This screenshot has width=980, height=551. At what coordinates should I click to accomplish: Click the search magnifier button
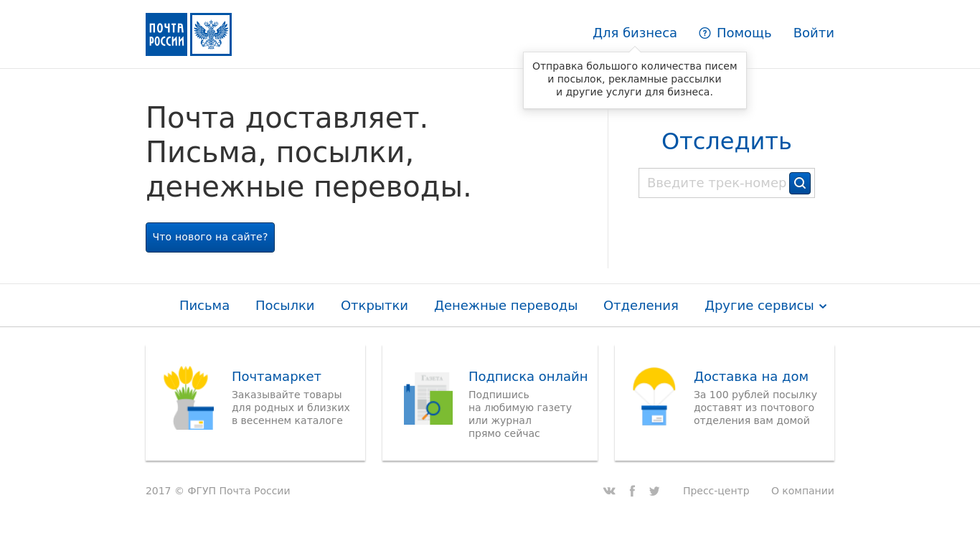(x=800, y=183)
